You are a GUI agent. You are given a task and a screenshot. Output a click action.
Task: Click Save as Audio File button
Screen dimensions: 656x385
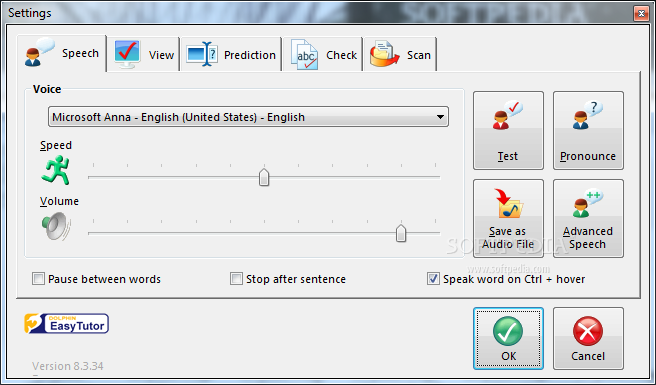point(508,218)
